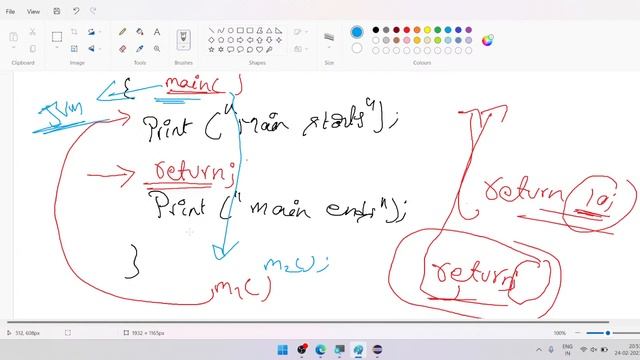The image size is (640, 360).
Task: Select the Text tool
Action: (157, 32)
